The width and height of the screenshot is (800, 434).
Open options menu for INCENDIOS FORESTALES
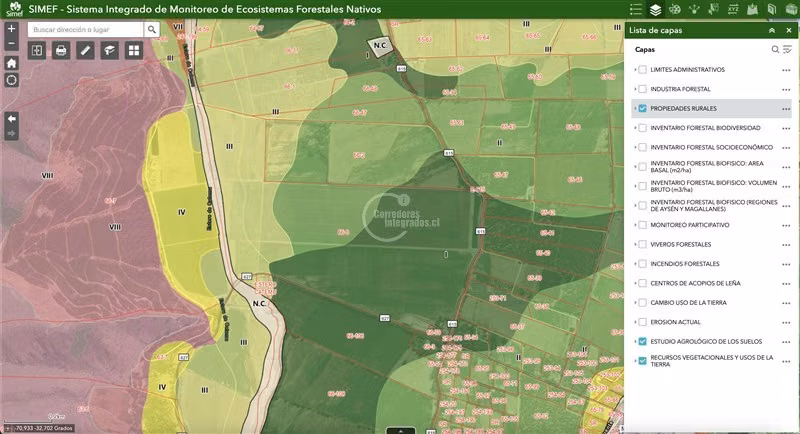[786, 264]
